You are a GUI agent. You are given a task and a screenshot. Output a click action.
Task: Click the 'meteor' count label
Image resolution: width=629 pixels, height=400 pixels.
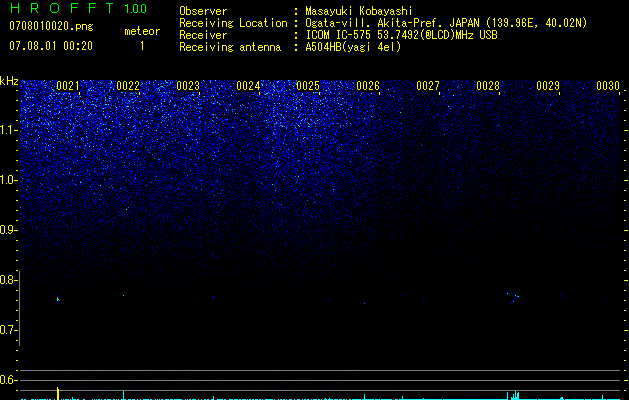click(142, 31)
